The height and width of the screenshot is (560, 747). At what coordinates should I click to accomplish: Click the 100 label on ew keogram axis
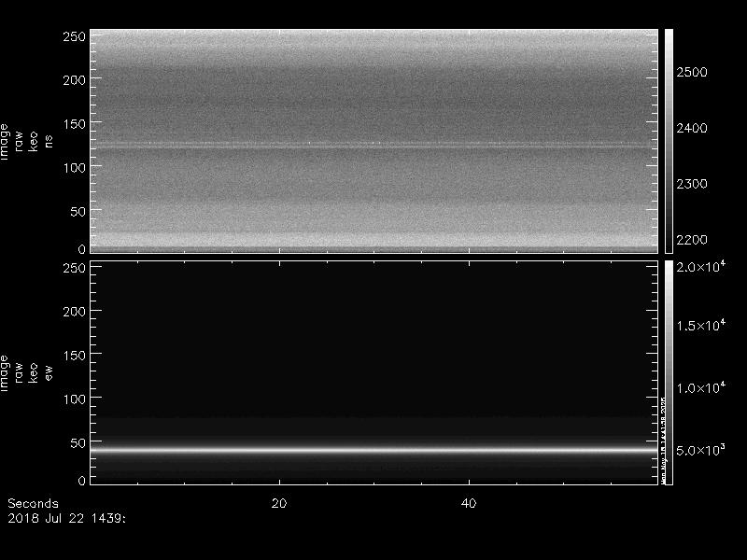(75, 399)
